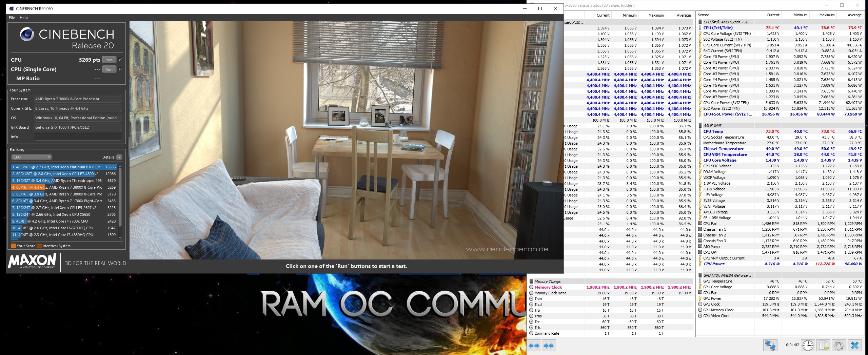The height and width of the screenshot is (355, 868).
Task: Click the Cinebench logo icon in title bar
Action: [12, 8]
